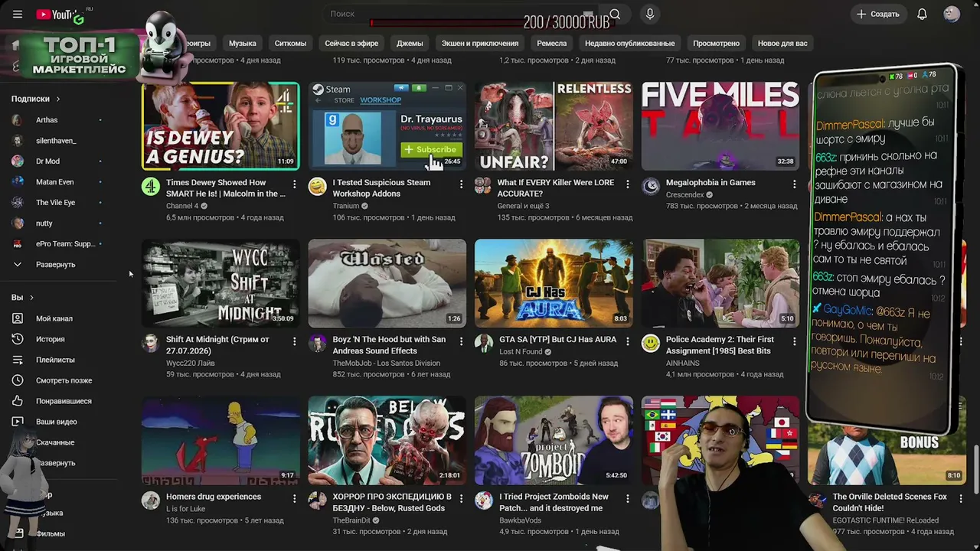Open options for GTA SA CJ Has AURA
The height and width of the screenshot is (551, 980).
(627, 341)
